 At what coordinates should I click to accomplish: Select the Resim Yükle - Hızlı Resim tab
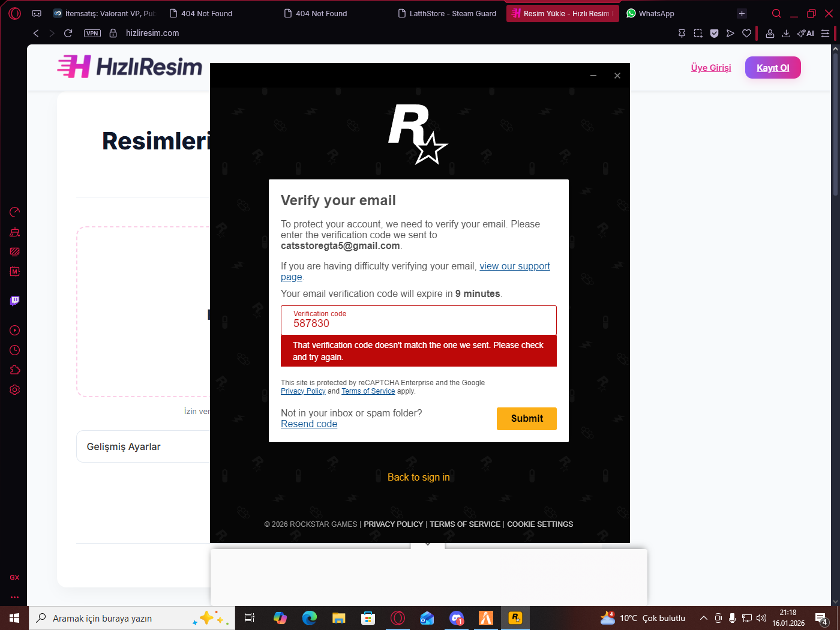(x=563, y=13)
